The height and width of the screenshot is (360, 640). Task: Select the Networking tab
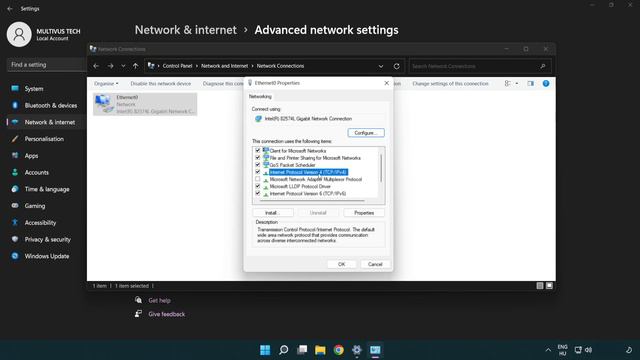(260, 96)
